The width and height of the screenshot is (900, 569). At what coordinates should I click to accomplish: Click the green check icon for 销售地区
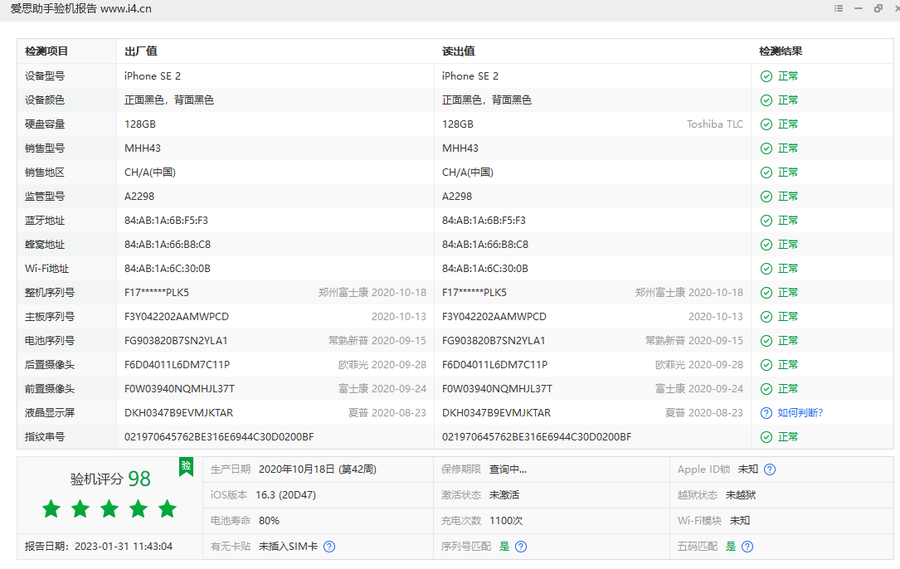tap(766, 173)
